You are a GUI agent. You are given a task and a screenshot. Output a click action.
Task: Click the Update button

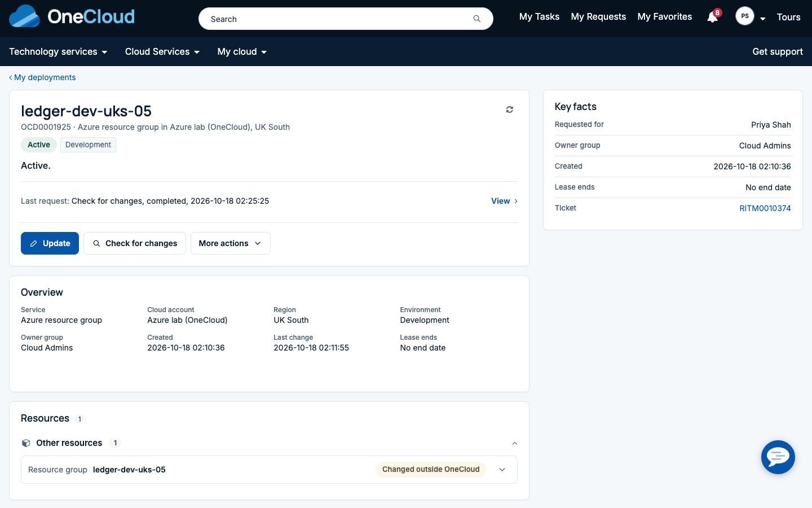click(x=50, y=243)
